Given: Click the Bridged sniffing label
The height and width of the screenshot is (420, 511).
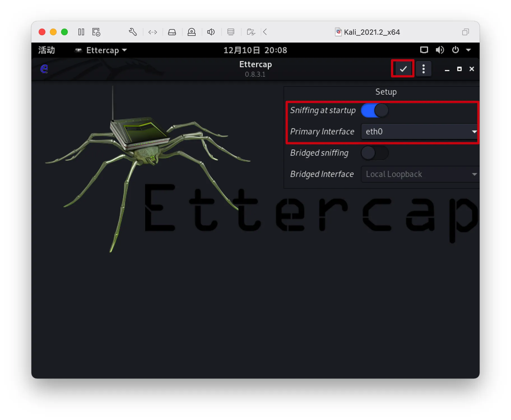Looking at the screenshot, I should pyautogui.click(x=319, y=153).
